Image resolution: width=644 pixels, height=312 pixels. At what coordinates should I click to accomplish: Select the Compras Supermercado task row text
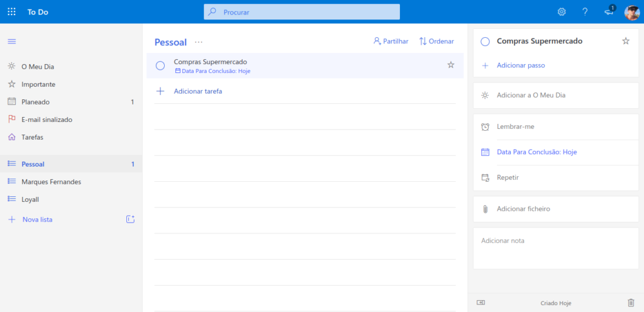(x=210, y=62)
